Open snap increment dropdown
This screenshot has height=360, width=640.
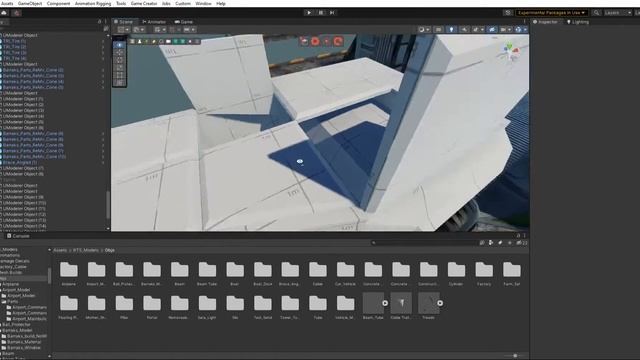[189, 29]
